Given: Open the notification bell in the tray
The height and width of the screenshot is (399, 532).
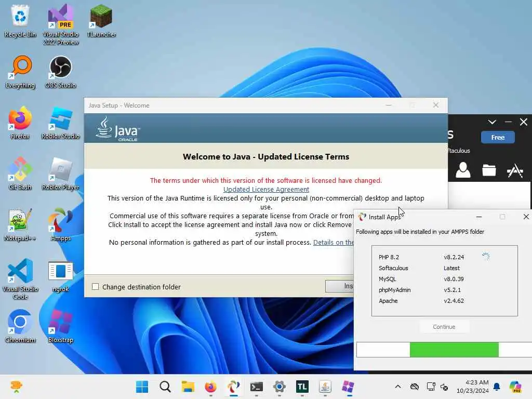Looking at the screenshot, I should tap(497, 387).
